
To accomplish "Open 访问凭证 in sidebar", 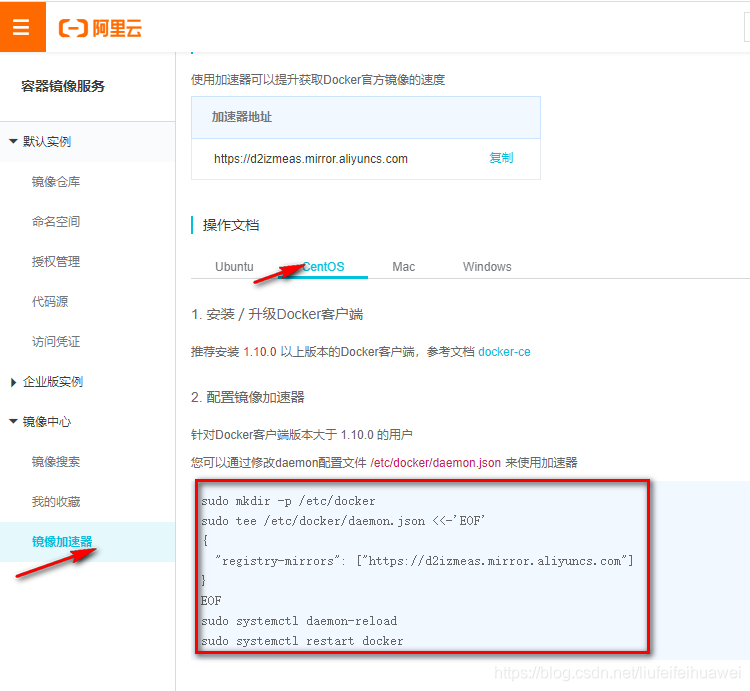I will (56, 341).
